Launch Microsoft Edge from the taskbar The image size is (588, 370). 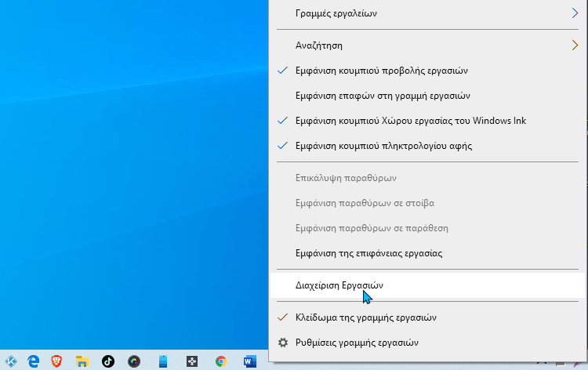pyautogui.click(x=34, y=361)
